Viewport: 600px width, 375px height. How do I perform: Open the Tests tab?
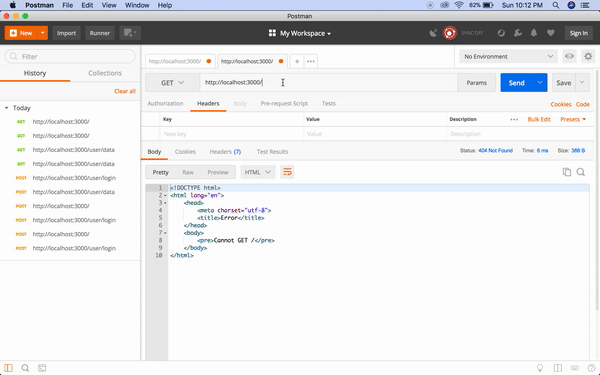(x=329, y=104)
